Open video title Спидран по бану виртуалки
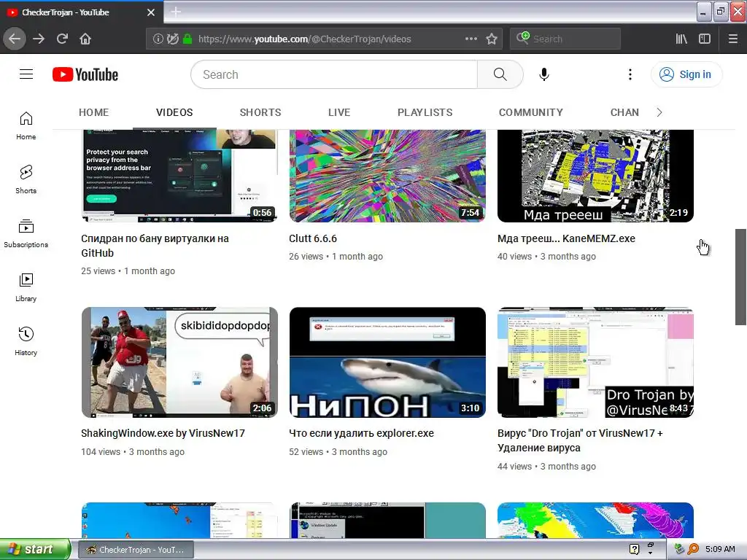The height and width of the screenshot is (560, 747). (x=155, y=246)
